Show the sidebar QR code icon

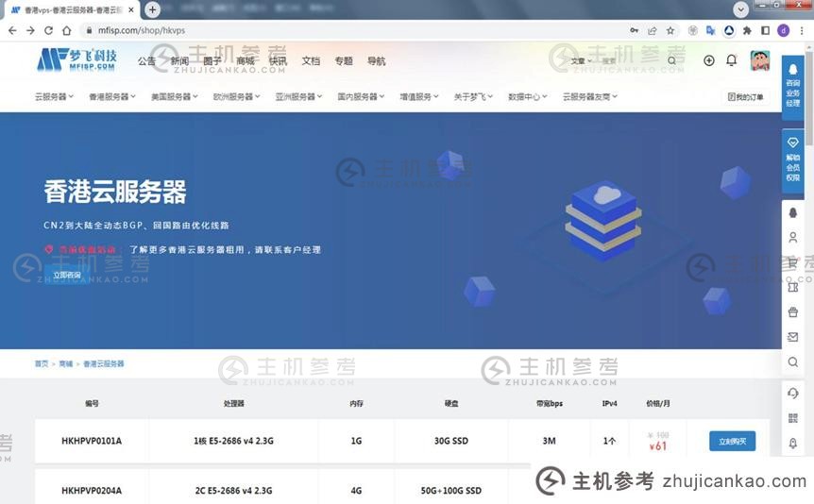pyautogui.click(x=792, y=418)
